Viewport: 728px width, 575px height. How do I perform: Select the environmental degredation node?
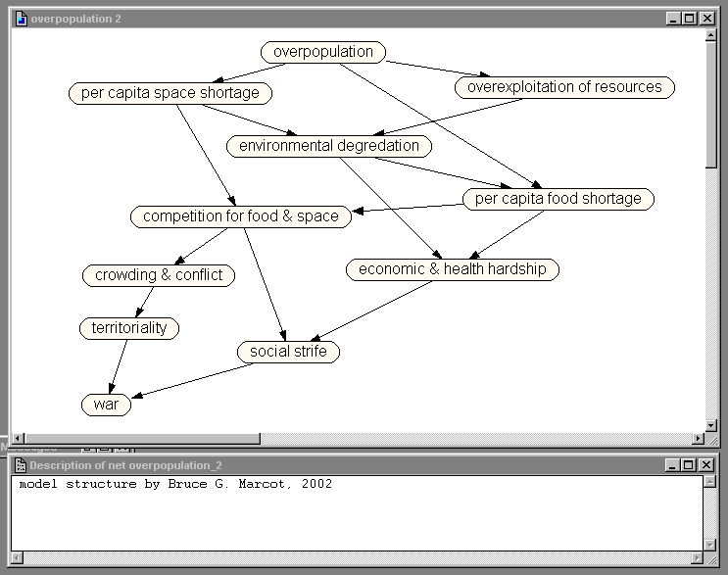(x=329, y=146)
